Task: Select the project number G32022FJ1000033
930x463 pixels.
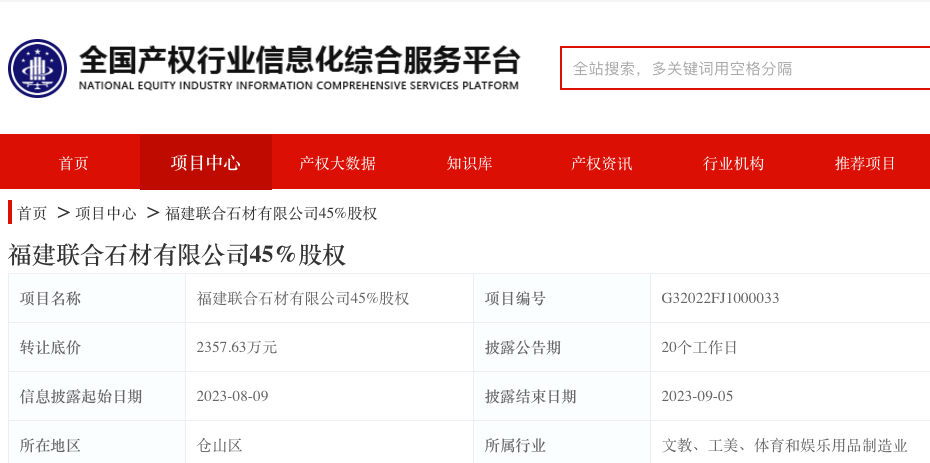Action: click(x=720, y=298)
